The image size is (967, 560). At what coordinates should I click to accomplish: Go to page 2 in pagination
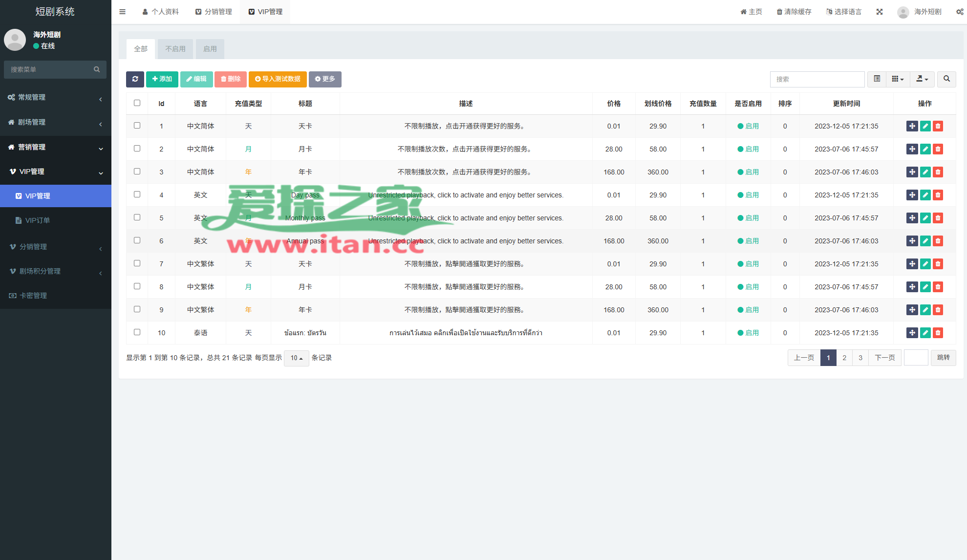tap(844, 358)
